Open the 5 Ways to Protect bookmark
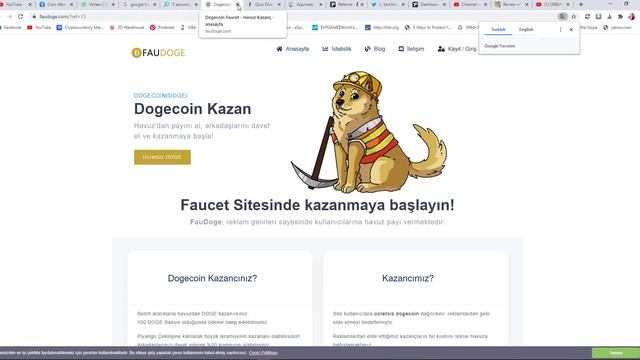Viewport: 640px width, 360px height. tap(428, 27)
